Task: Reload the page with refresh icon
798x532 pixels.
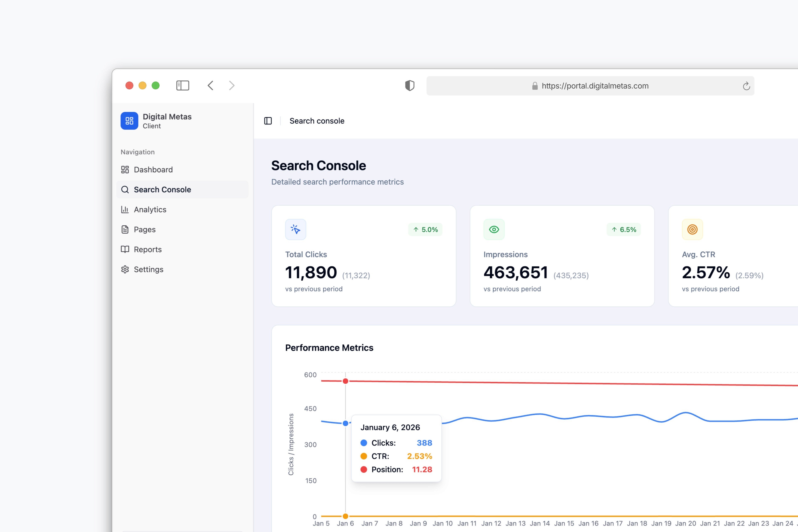Action: (x=746, y=86)
